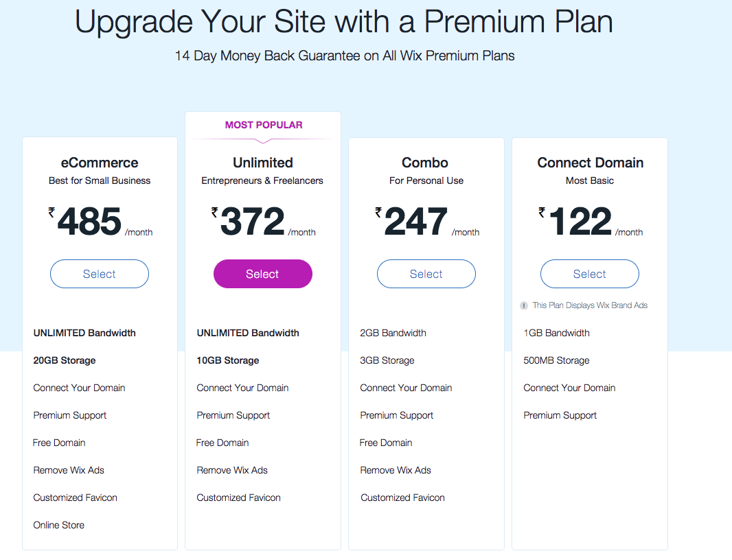
Task: Click info icon beside Wix Brand Ads note
Action: (x=524, y=305)
